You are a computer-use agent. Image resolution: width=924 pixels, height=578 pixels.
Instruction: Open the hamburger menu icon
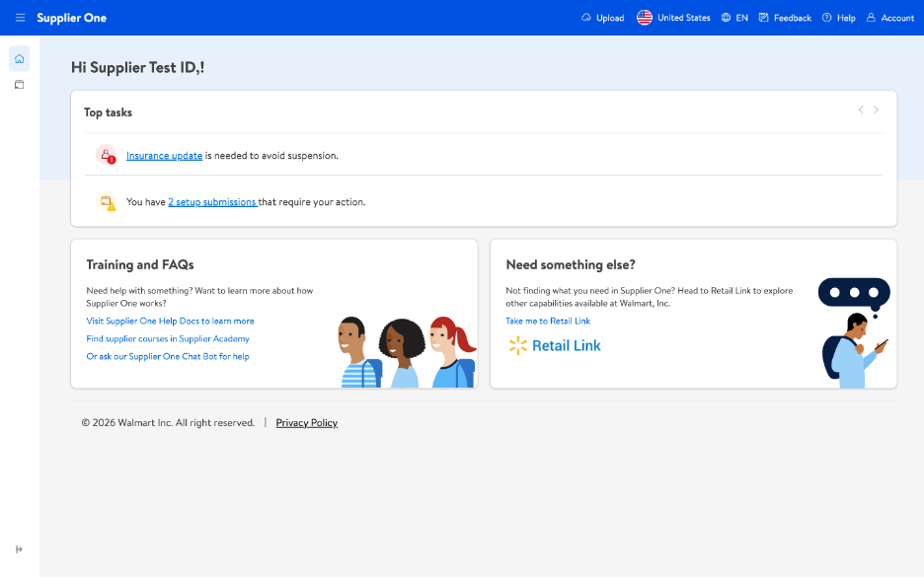tap(20, 18)
